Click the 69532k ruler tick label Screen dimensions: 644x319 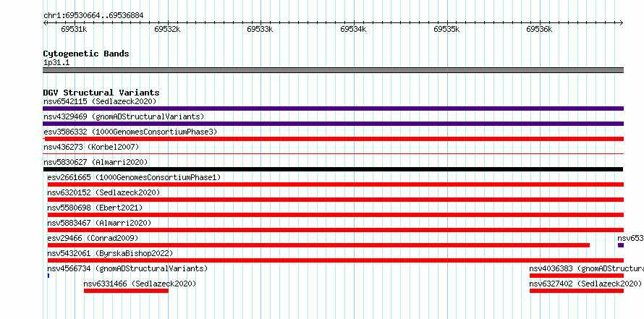pyautogui.click(x=167, y=29)
